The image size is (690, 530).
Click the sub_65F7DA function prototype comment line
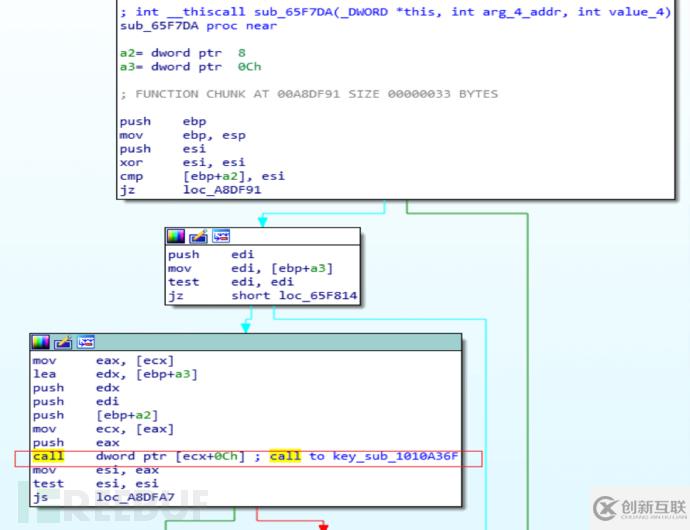[x=395, y=12]
